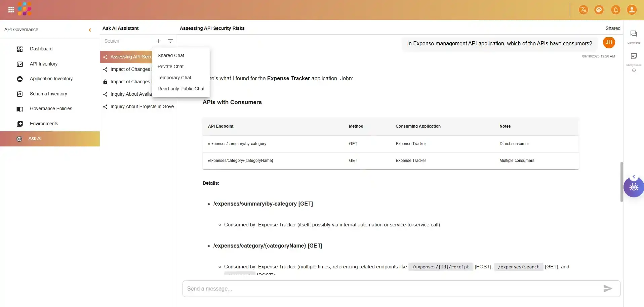Open the theme palette icon

click(x=599, y=10)
